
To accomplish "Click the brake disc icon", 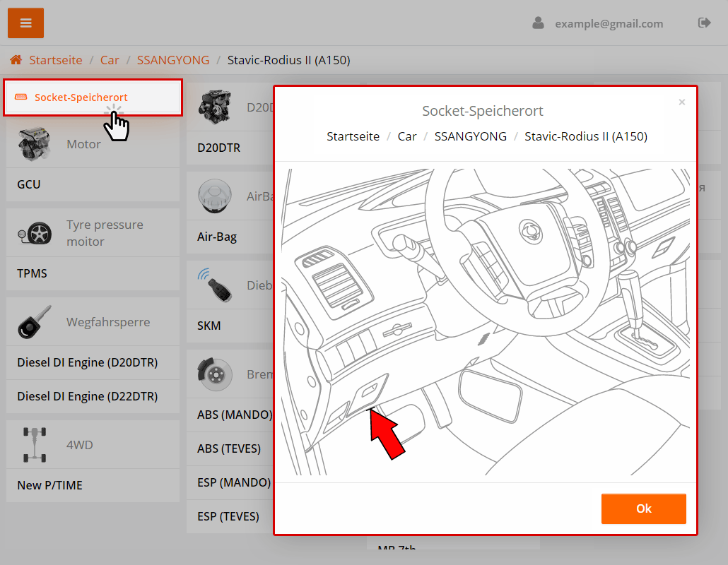I will (x=214, y=374).
